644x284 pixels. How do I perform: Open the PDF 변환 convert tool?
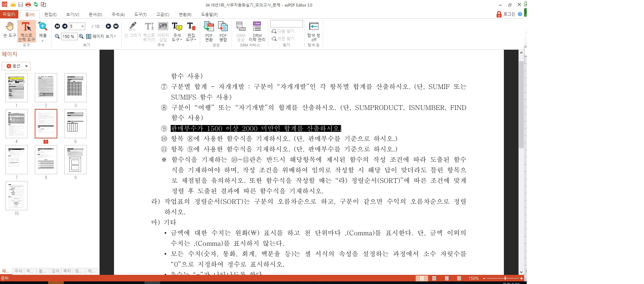209,31
